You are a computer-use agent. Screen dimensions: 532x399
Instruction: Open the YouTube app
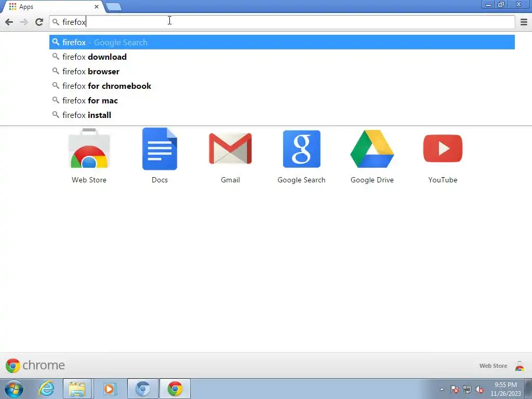click(x=443, y=149)
